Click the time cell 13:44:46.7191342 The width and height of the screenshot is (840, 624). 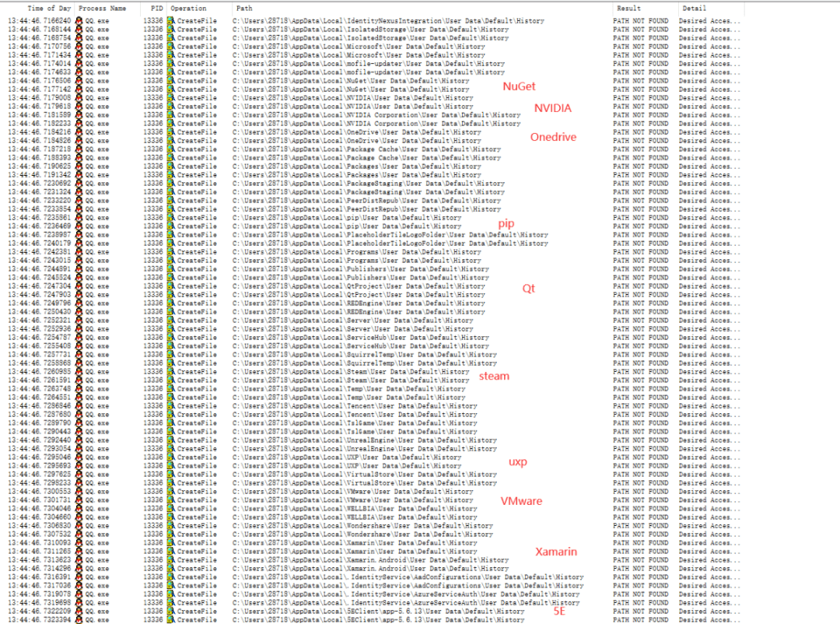coord(39,175)
